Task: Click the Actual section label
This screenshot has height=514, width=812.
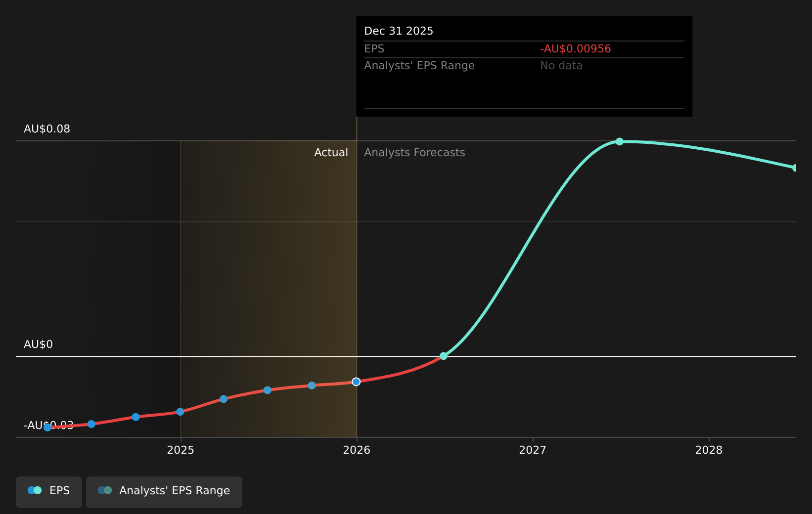Action: tap(331, 153)
